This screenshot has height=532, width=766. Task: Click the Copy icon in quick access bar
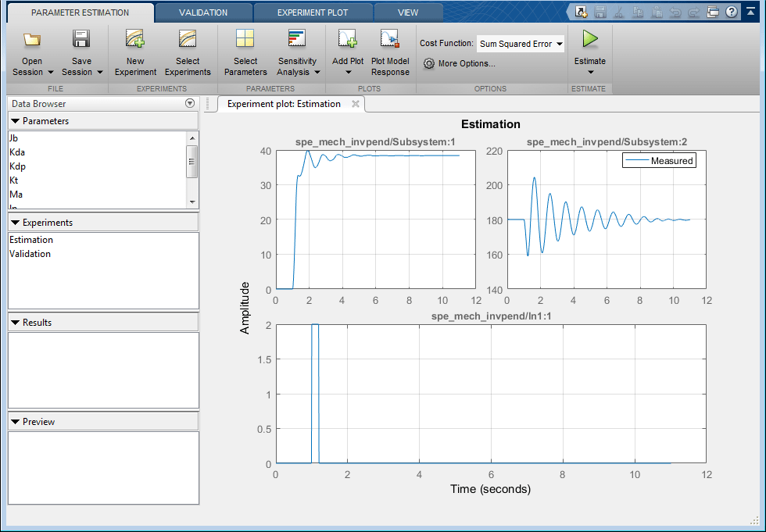tap(638, 12)
